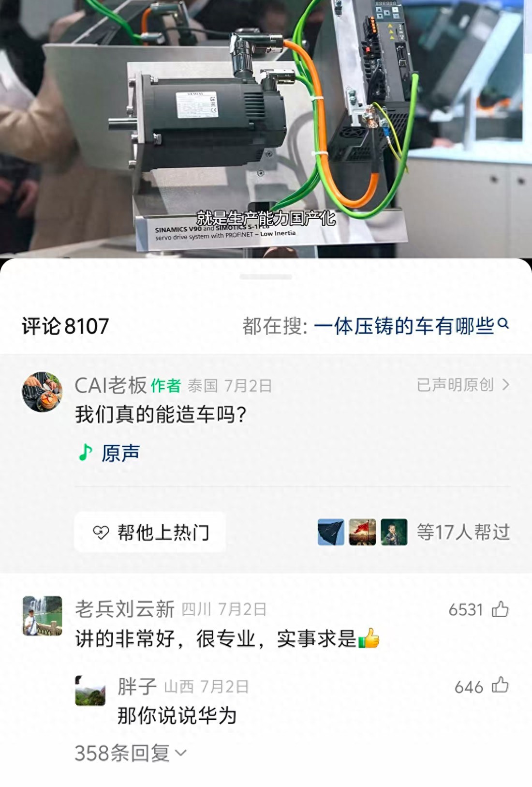Tap the comment sheet drag handle
This screenshot has height=787, width=532.
tap(266, 277)
